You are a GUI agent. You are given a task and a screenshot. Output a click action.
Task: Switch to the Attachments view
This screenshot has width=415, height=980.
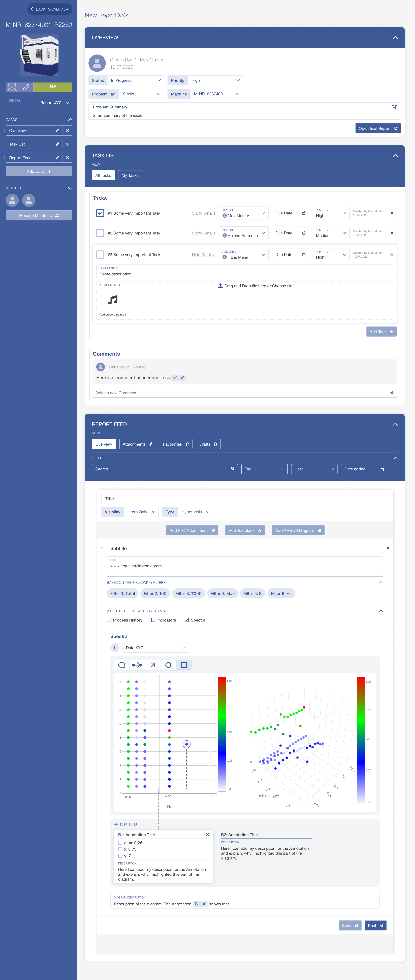[138, 444]
